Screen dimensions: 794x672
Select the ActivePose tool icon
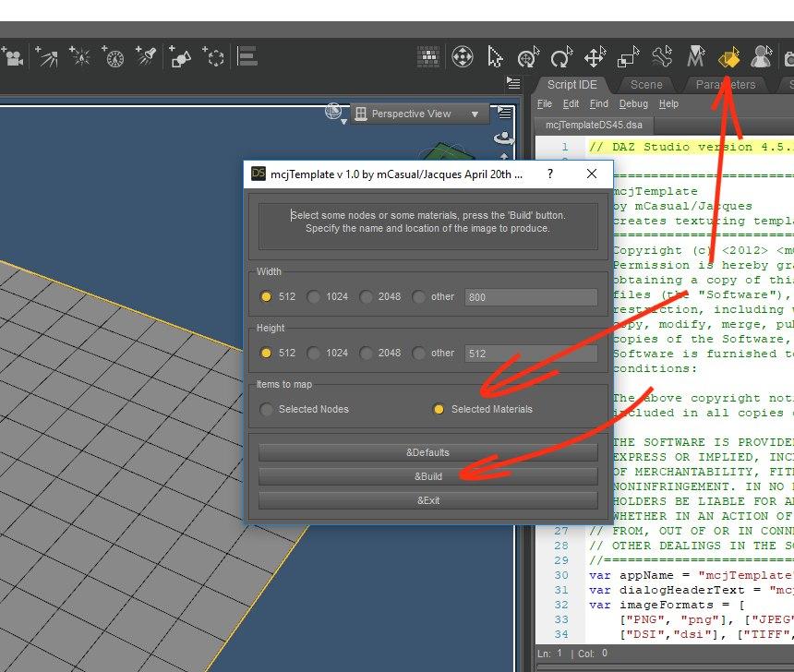pyautogui.click(x=528, y=56)
